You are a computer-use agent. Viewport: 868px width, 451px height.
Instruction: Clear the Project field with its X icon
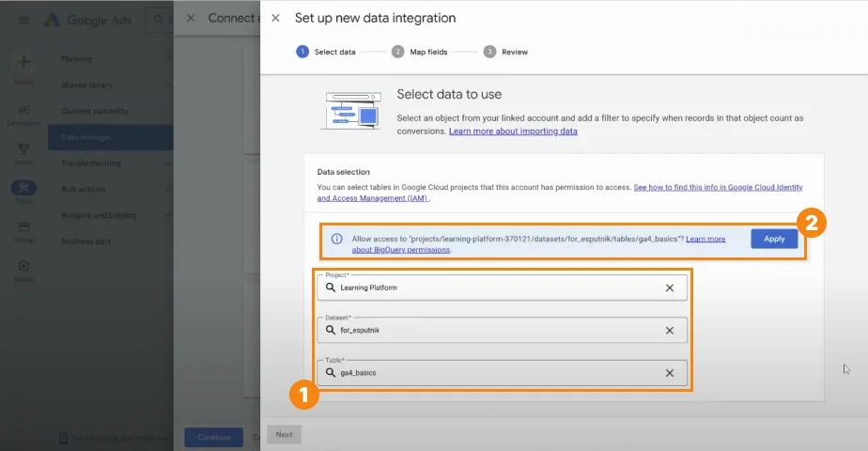pyautogui.click(x=669, y=288)
